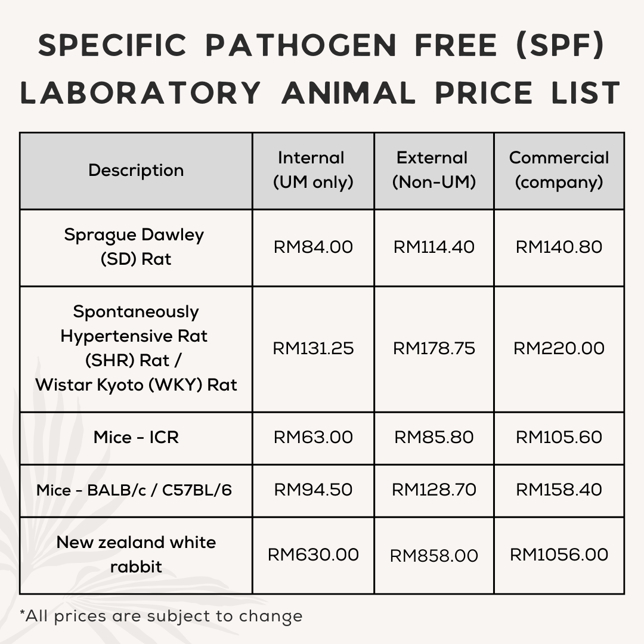Select the RM84.00 price cell

(x=313, y=247)
